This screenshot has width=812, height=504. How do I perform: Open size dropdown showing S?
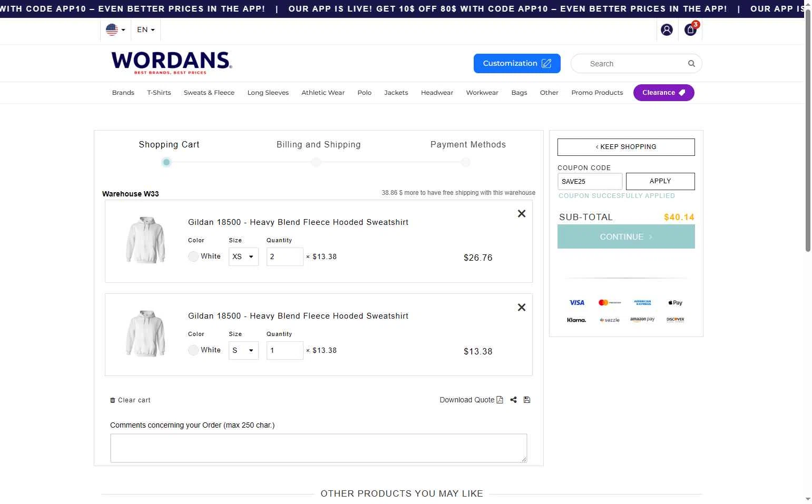point(243,350)
